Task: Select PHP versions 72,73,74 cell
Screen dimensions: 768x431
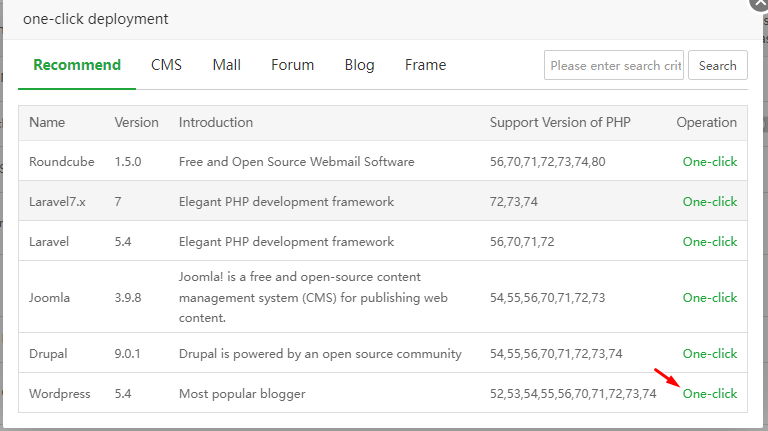Action: (x=514, y=202)
